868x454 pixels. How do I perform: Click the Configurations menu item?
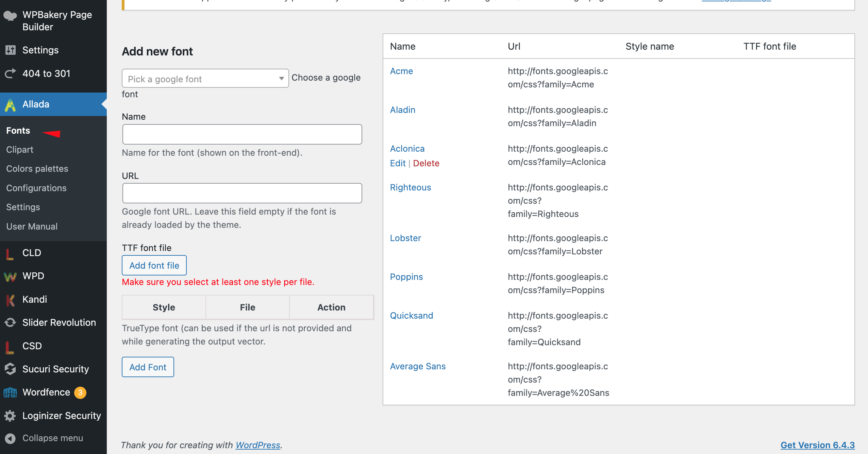(x=36, y=188)
